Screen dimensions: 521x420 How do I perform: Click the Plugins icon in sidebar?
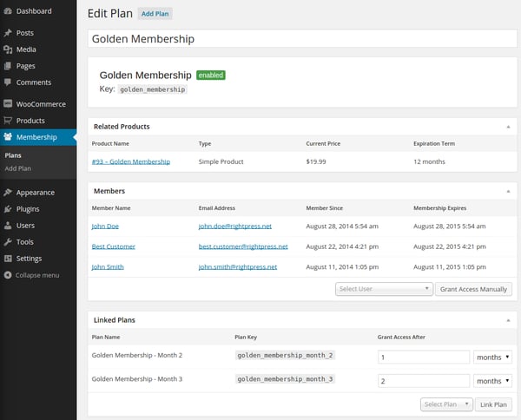pyautogui.click(x=8, y=209)
